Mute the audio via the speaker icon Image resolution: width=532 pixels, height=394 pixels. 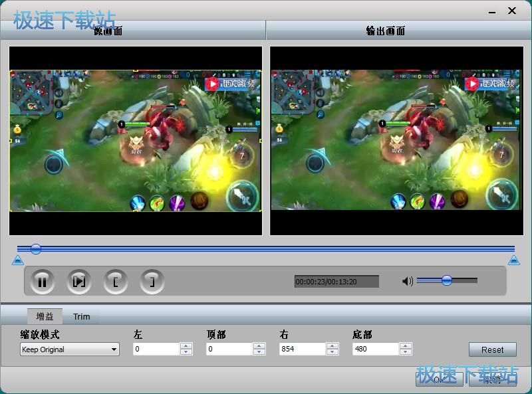pyautogui.click(x=408, y=281)
